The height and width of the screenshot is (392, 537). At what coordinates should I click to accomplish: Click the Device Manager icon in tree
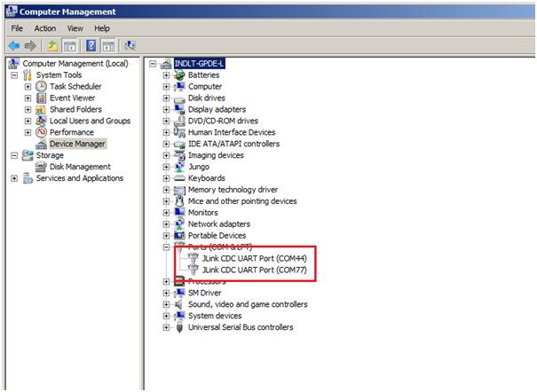pos(41,144)
